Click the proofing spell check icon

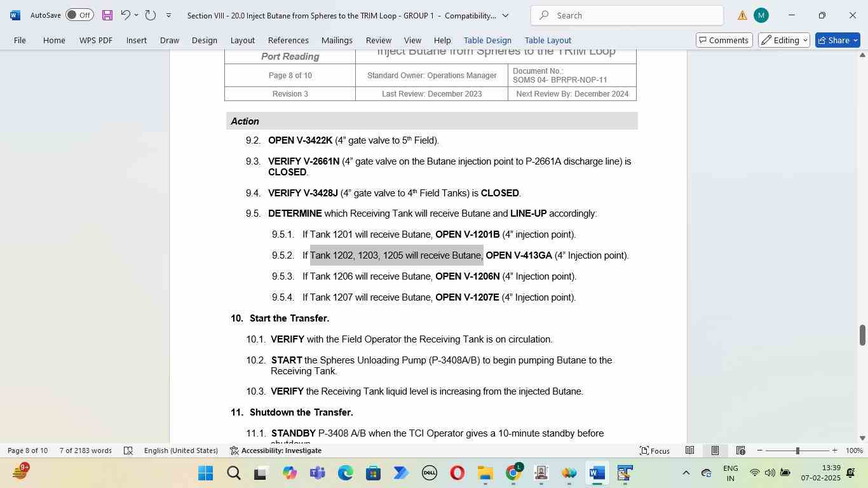[x=128, y=451]
